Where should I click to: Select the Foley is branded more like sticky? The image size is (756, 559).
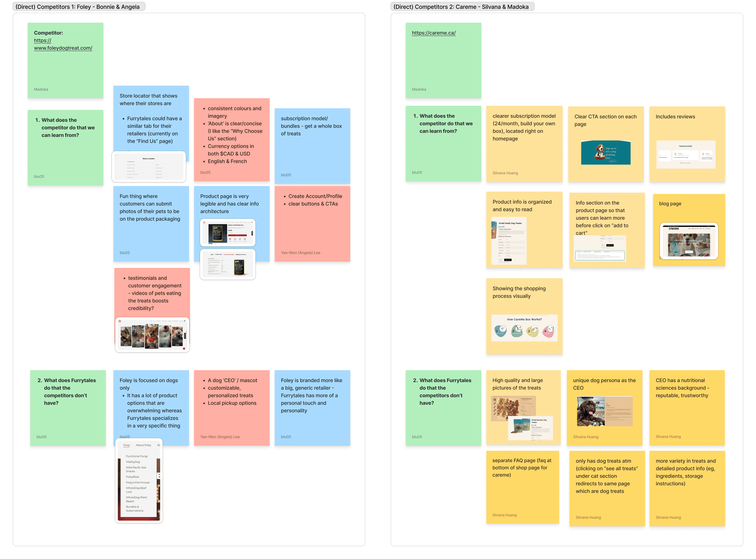click(312, 408)
